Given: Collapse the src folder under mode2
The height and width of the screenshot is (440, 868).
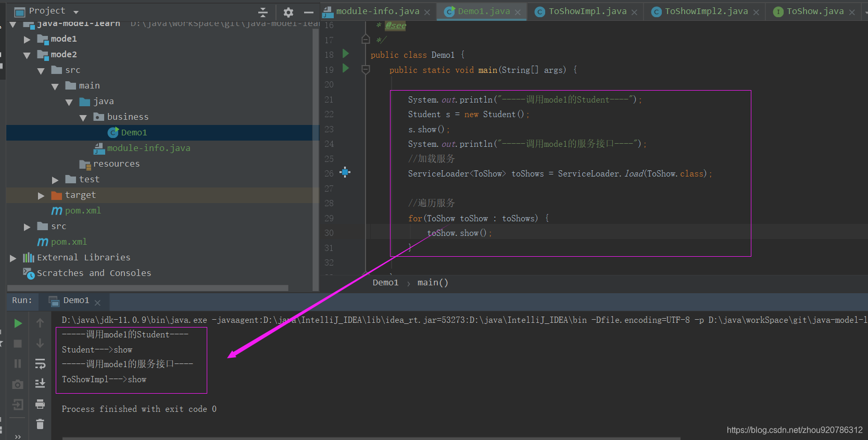Looking at the screenshot, I should 41,71.
